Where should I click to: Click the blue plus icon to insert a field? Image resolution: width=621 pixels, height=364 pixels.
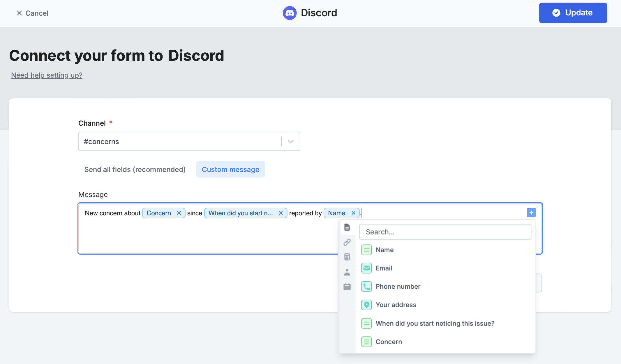[531, 213]
